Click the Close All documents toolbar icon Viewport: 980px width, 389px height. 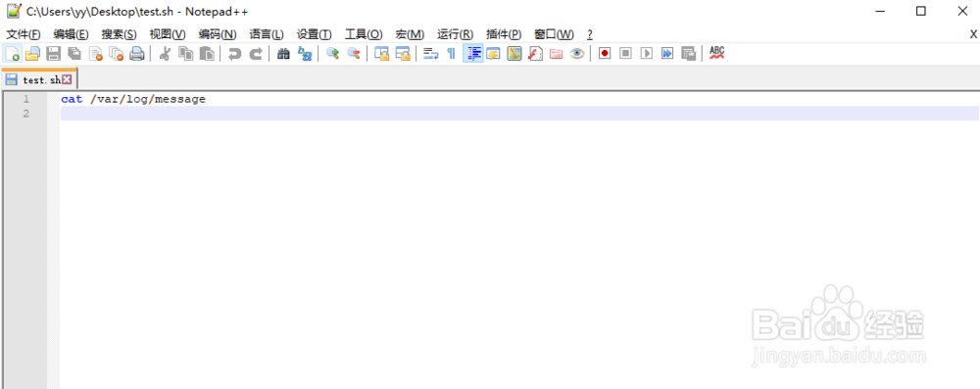tap(117, 54)
